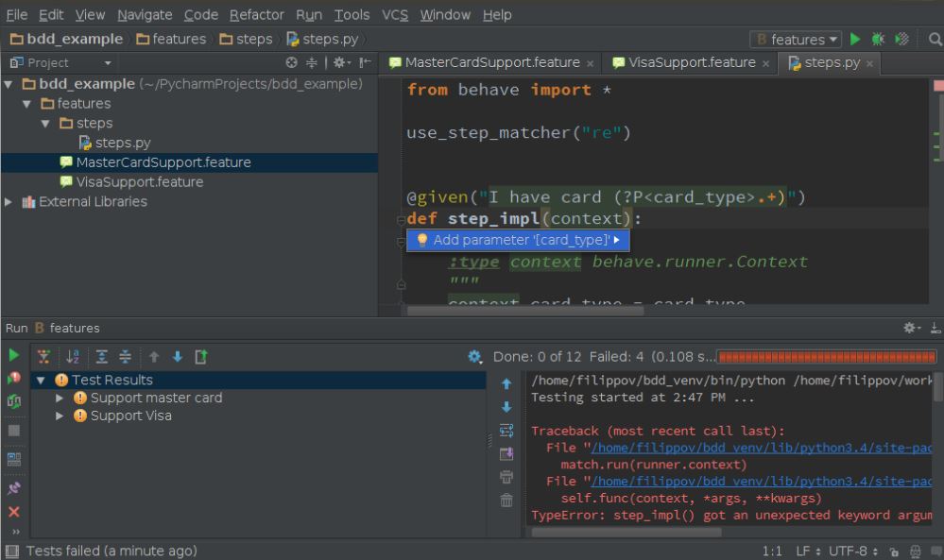Open the features run configuration dropdown
The width and height of the screenshot is (944, 560).
pyautogui.click(x=796, y=40)
